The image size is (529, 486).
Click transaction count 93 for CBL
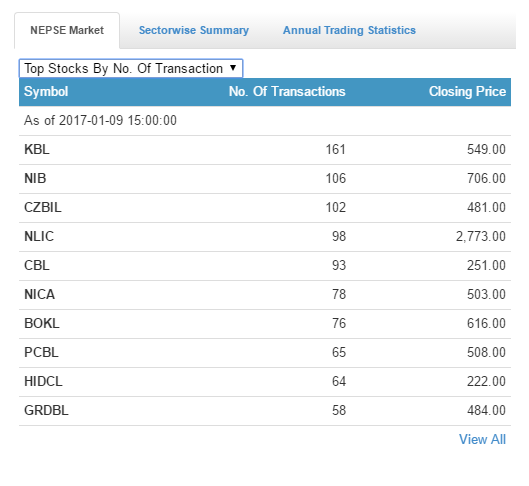(x=339, y=266)
